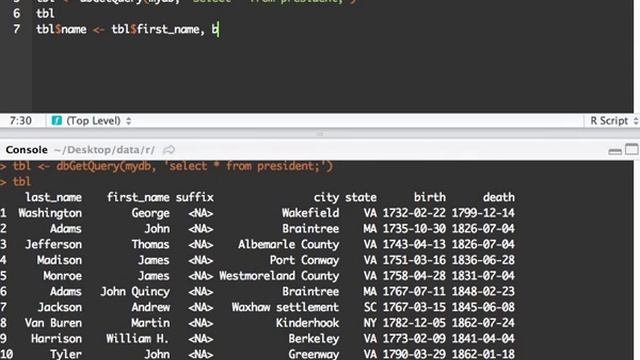Click 'Wakefield' city value
Viewport: 640px width, 360px height.
[310, 213]
